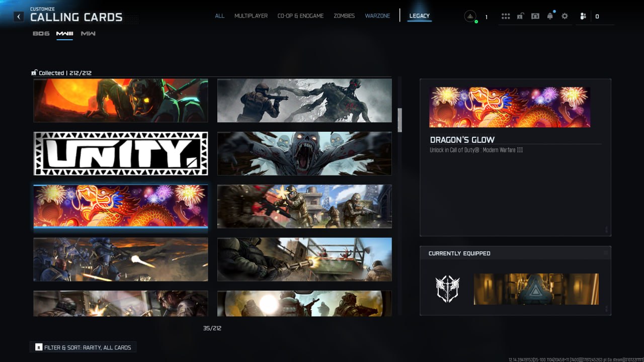Open the portrait frame icon in top bar
The width and height of the screenshot is (644, 362).
point(535,16)
